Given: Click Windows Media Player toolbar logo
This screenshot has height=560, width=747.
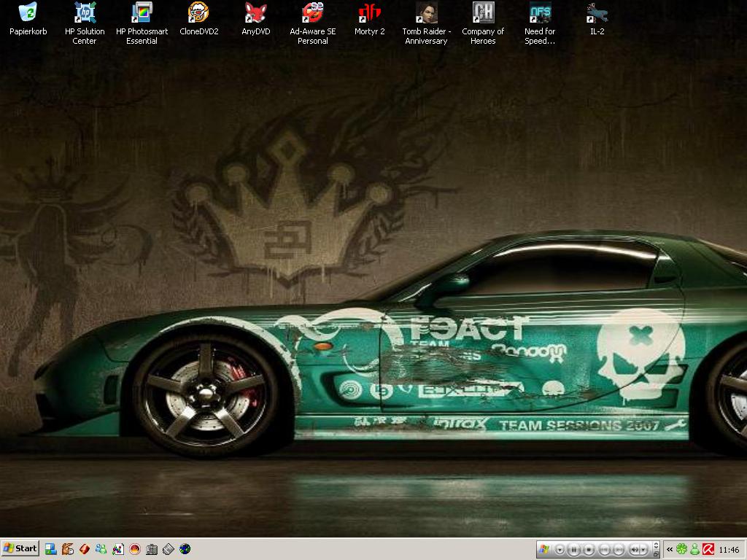Looking at the screenshot, I should click(543, 549).
